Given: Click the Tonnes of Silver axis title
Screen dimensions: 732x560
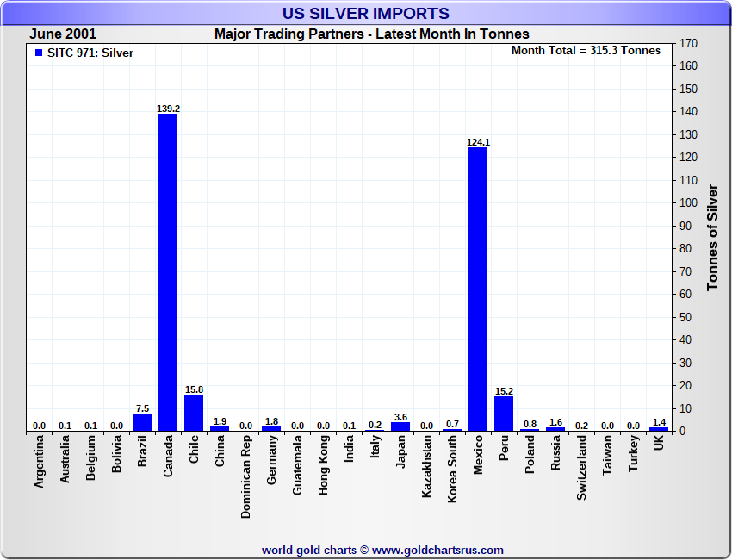Looking at the screenshot, I should [712, 237].
